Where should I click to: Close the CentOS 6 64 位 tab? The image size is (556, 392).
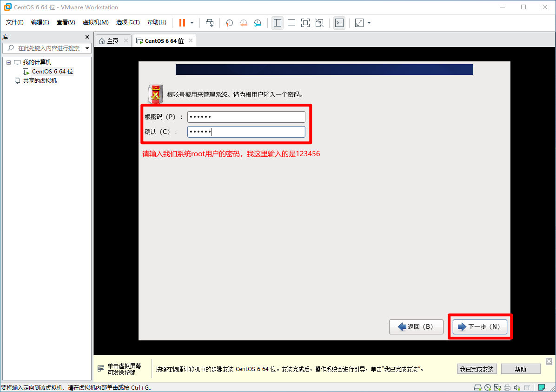pyautogui.click(x=191, y=41)
